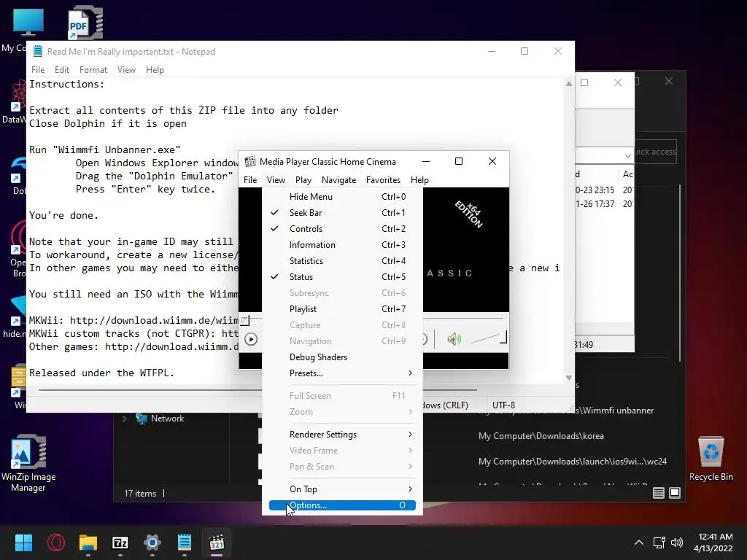Open Settings gear from taskbar
Viewport: 747px width, 560px height.
[x=152, y=542]
